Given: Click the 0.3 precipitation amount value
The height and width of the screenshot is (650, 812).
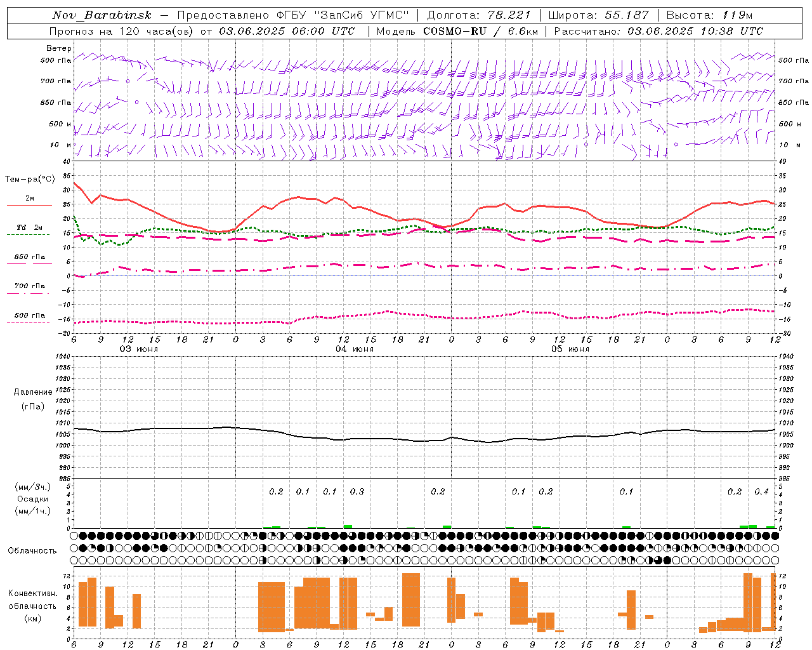Looking at the screenshot, I should [357, 491].
